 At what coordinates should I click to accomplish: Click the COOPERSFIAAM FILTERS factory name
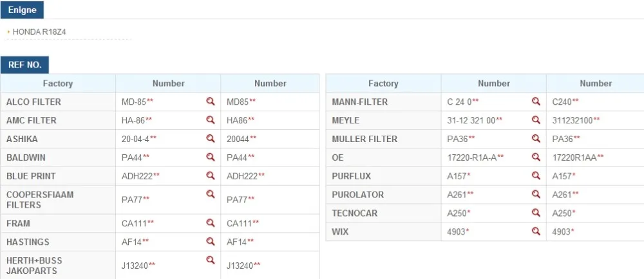[40, 199]
